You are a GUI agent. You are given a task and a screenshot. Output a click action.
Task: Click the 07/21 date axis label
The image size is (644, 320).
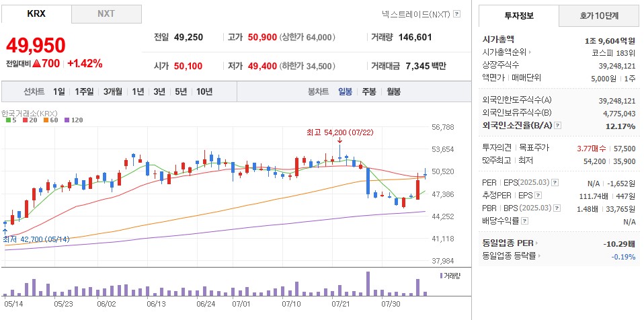click(340, 305)
